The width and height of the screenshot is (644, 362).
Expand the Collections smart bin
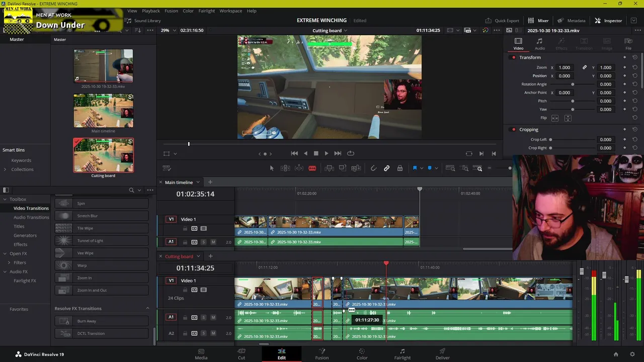pyautogui.click(x=5, y=169)
